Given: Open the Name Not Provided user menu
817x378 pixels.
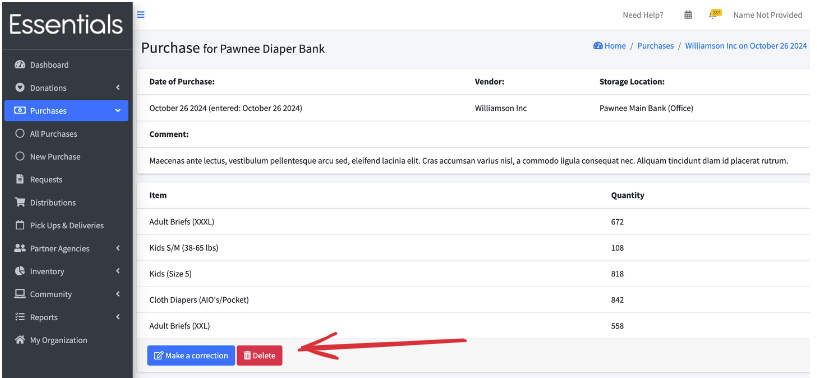Looking at the screenshot, I should 768,15.
